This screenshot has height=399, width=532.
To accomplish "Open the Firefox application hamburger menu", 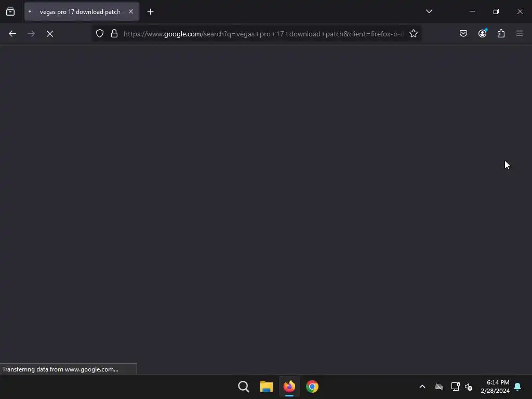I will (519, 33).
